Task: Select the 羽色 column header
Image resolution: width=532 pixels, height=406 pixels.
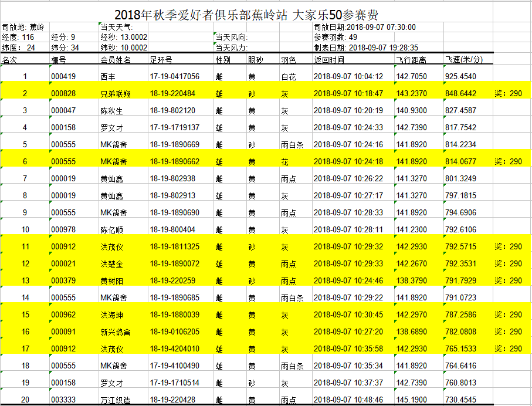Action: pos(289,60)
